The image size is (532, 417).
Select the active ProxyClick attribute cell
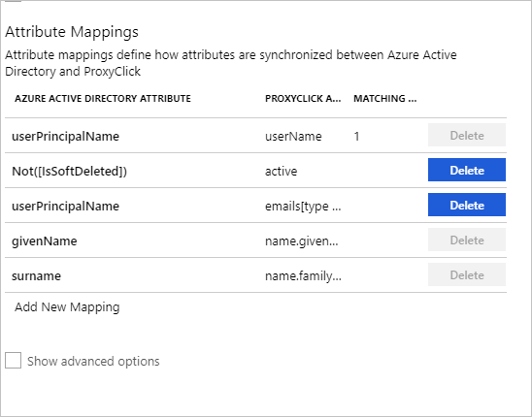pyautogui.click(x=281, y=172)
